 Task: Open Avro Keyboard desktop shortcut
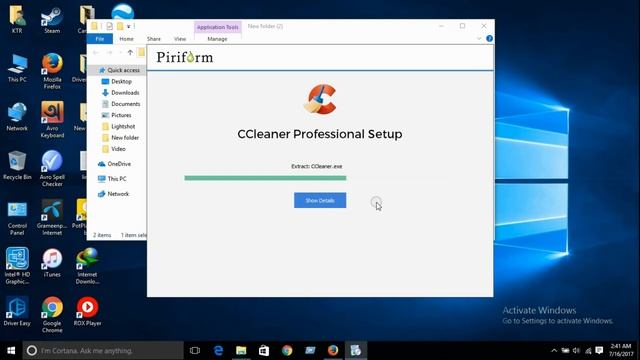[x=52, y=120]
